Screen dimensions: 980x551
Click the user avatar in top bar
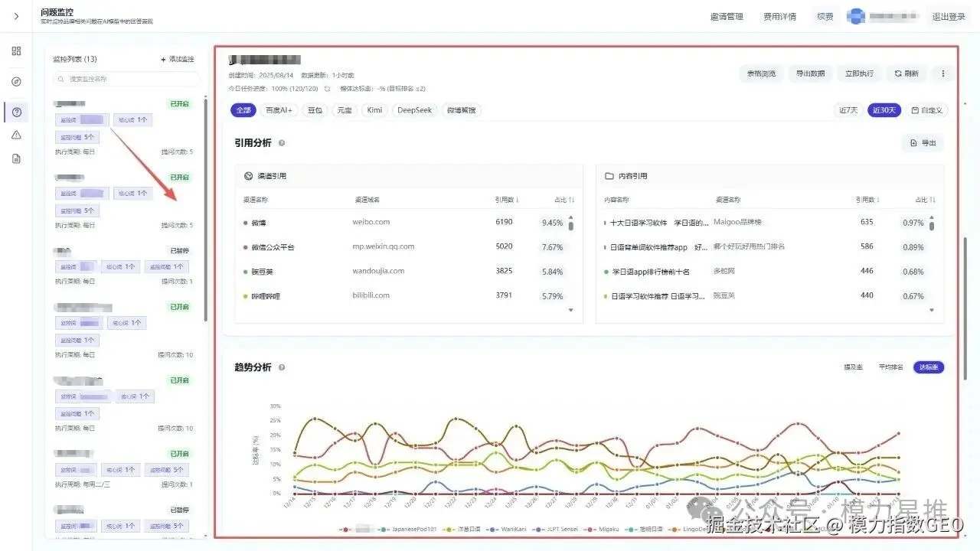coord(855,16)
